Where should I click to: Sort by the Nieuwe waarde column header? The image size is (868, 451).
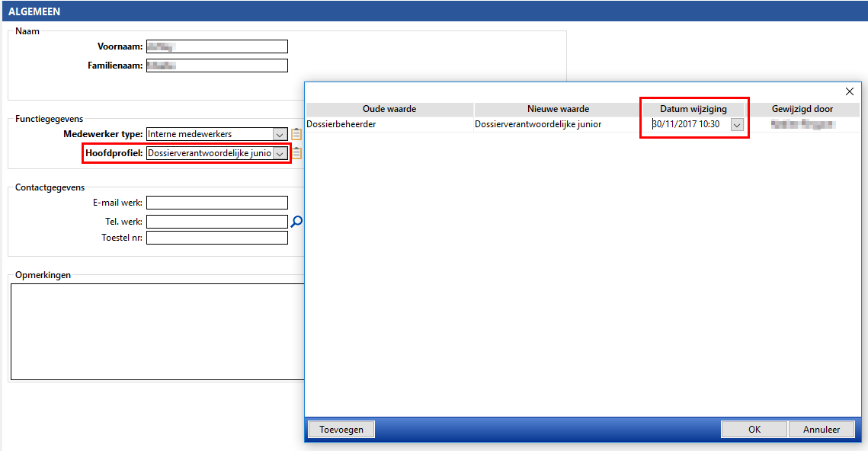point(558,109)
